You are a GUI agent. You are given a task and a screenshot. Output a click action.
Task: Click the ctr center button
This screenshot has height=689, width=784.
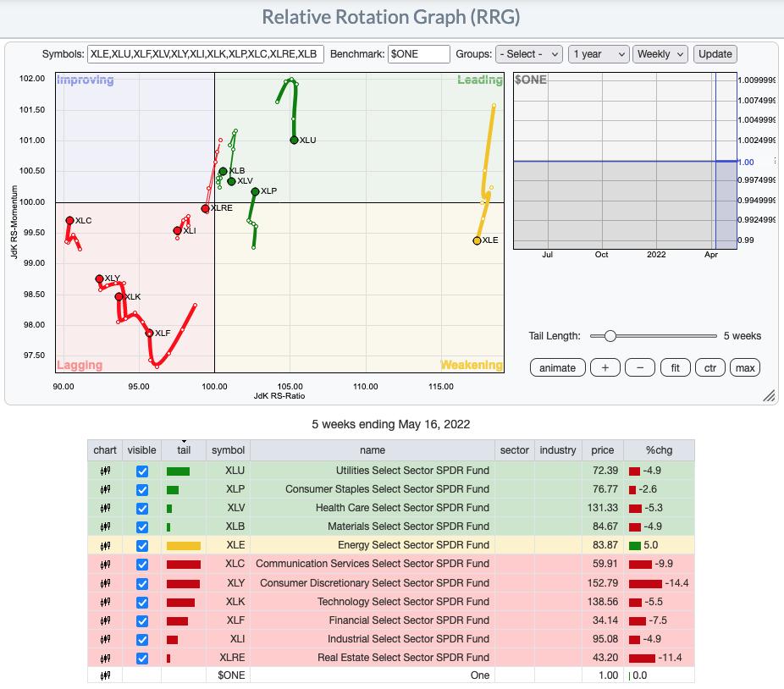click(x=710, y=368)
